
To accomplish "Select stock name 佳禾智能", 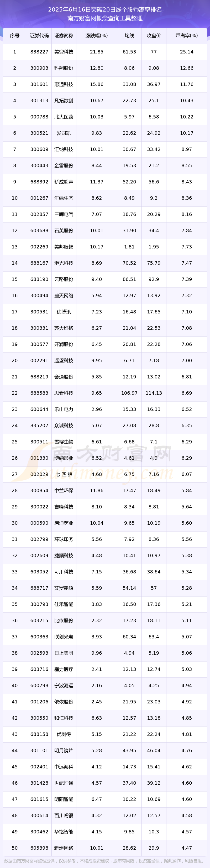I will pos(64,604).
